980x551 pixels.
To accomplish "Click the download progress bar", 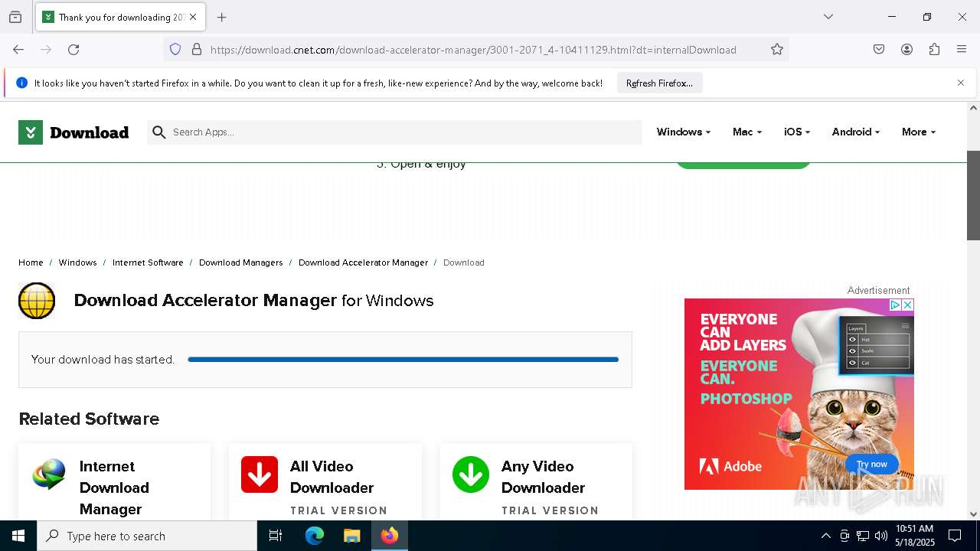I will click(403, 360).
